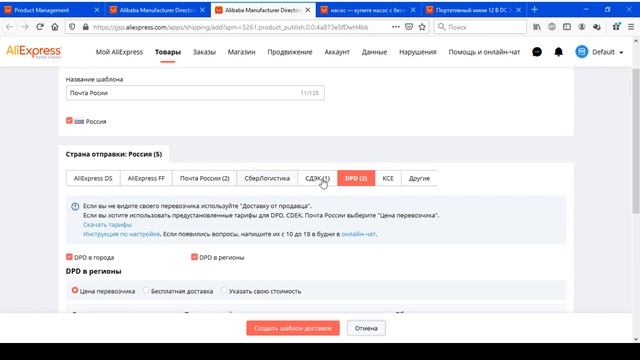
Task: Select Цена перевозчика radio option
Action: pyautogui.click(x=75, y=291)
